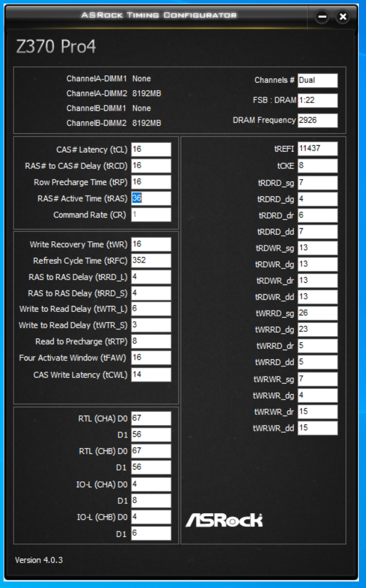The height and width of the screenshot is (588, 366).
Task: Click the ASRock logo
Action: [224, 520]
